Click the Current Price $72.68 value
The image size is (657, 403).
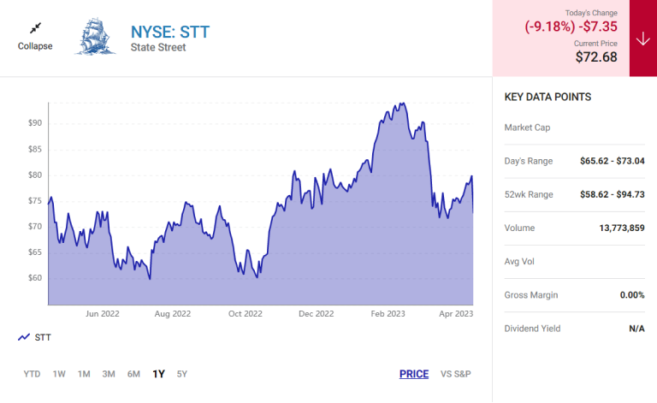coord(595,57)
